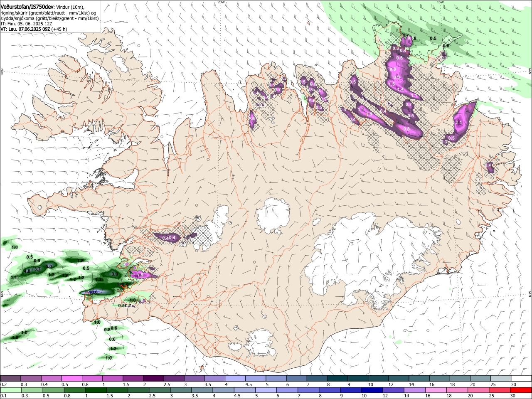The image size is (532, 399).
Task: Click the '(+45 h)' forecast offset text
Action: point(60,29)
